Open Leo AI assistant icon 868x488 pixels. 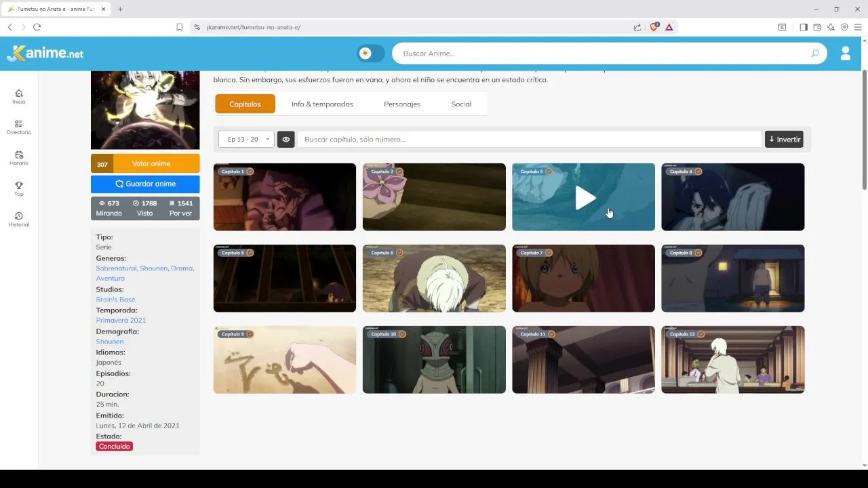pyautogui.click(x=831, y=27)
